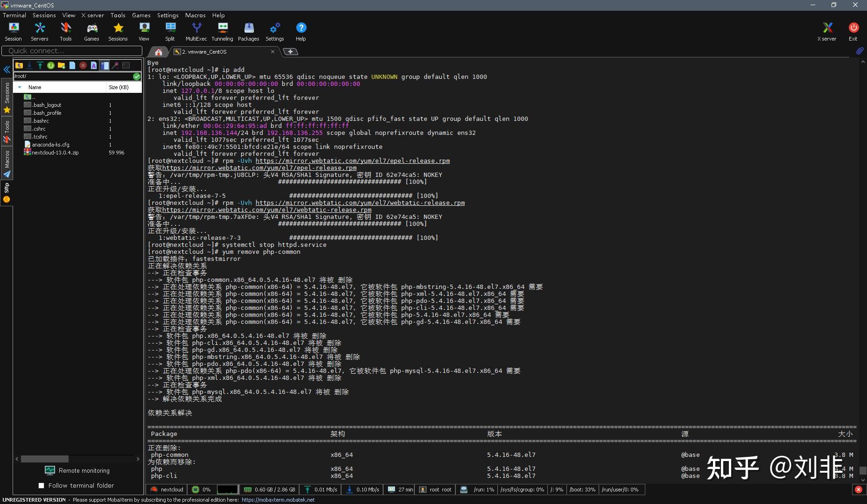Open the '..' parent directory entry

(30, 97)
